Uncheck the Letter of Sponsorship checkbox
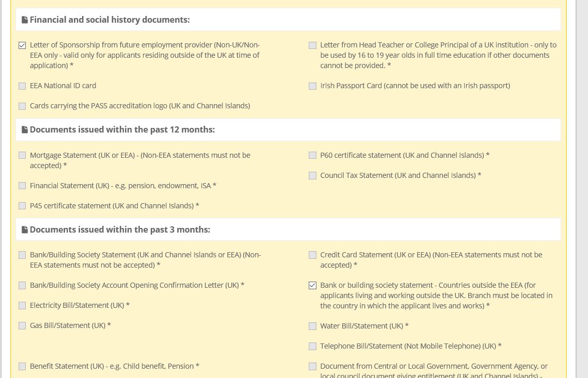This screenshot has width=588, height=378. point(22,45)
